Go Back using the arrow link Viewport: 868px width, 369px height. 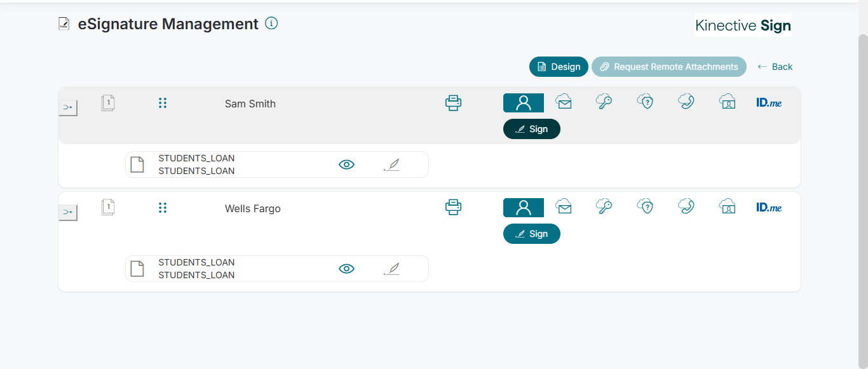[775, 67]
